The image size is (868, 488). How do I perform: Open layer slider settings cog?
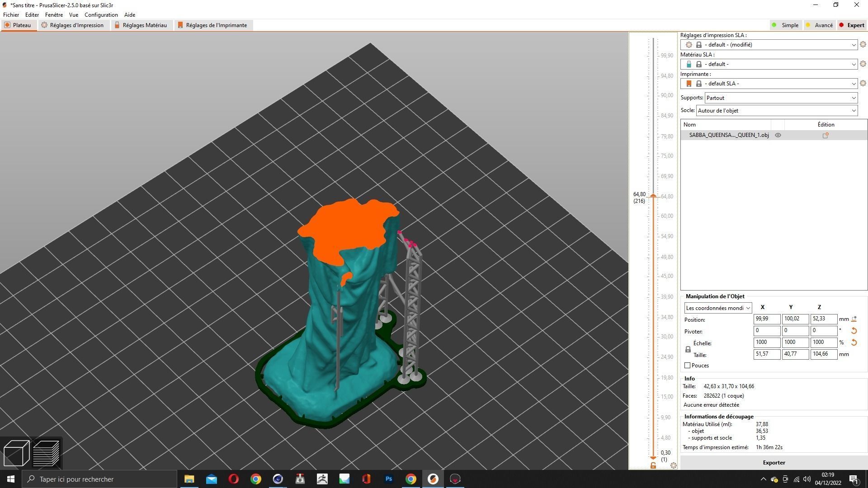tap(674, 465)
